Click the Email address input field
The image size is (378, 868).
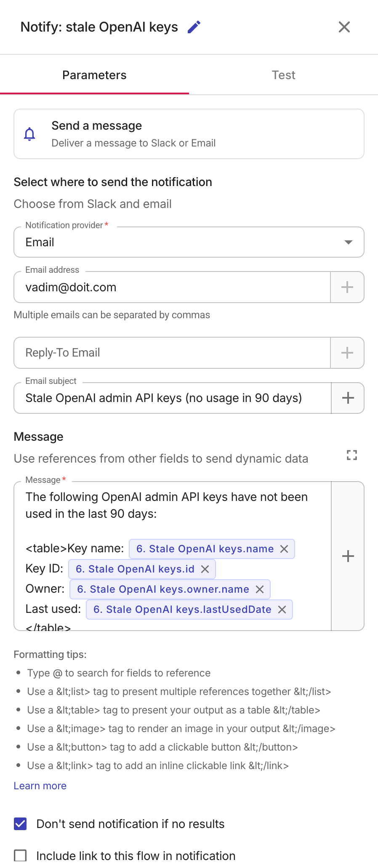[172, 287]
